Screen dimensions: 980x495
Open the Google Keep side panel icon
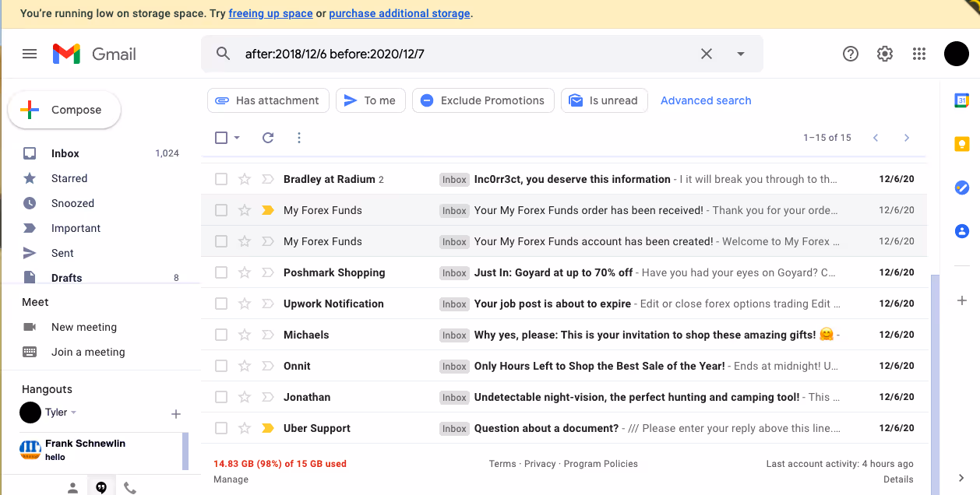tap(962, 144)
